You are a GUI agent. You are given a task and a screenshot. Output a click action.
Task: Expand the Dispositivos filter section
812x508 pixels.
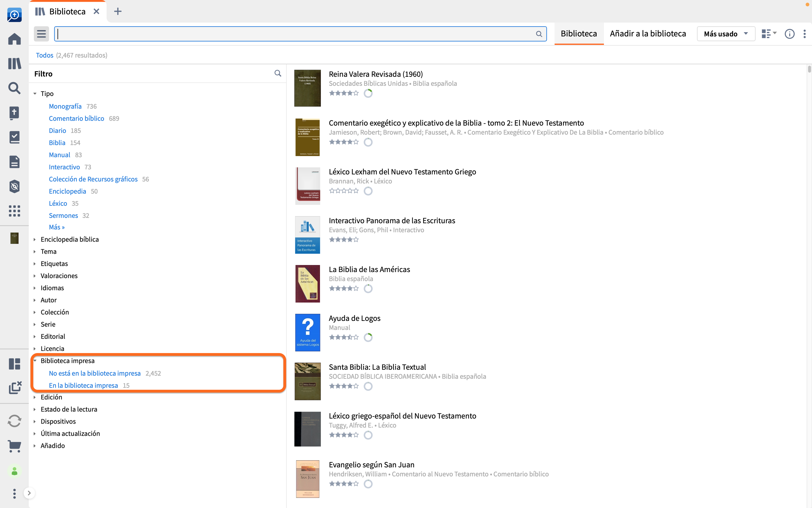[x=35, y=421]
